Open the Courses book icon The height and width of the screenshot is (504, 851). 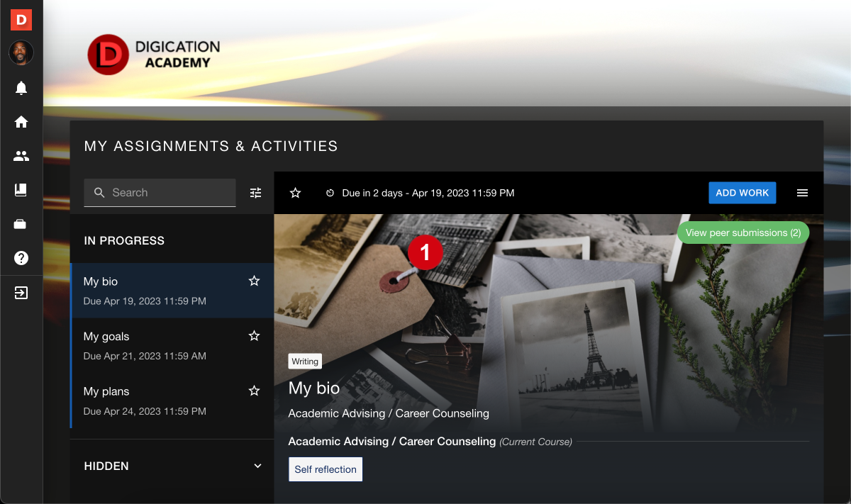point(21,190)
